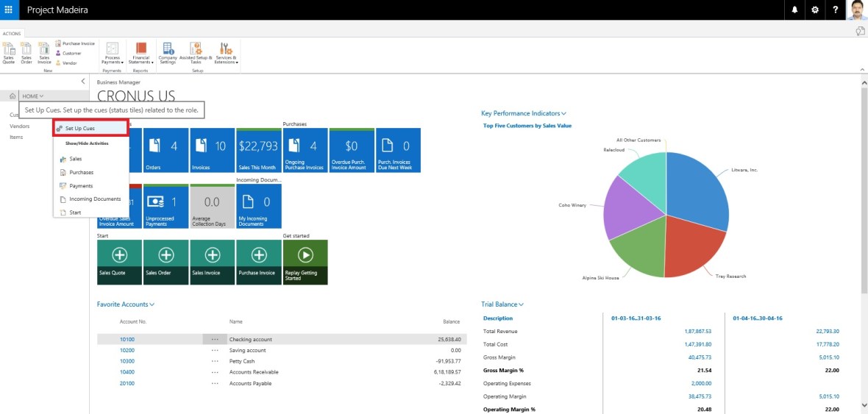Collapse the left navigation pane arrow
This screenshot has width=868, height=414.
click(83, 82)
